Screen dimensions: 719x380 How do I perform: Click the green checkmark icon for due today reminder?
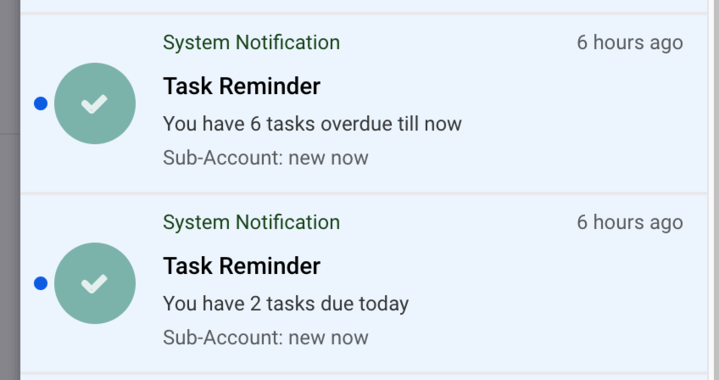tap(95, 283)
